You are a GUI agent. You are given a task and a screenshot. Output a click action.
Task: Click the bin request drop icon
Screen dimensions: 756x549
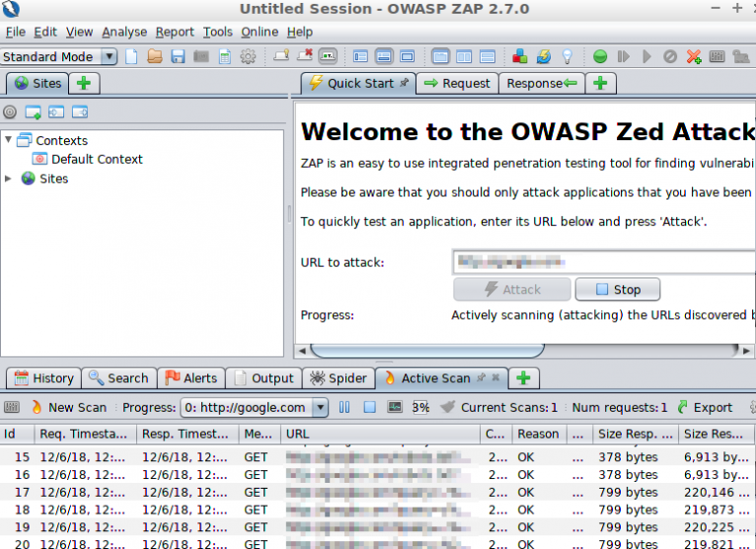[670, 57]
